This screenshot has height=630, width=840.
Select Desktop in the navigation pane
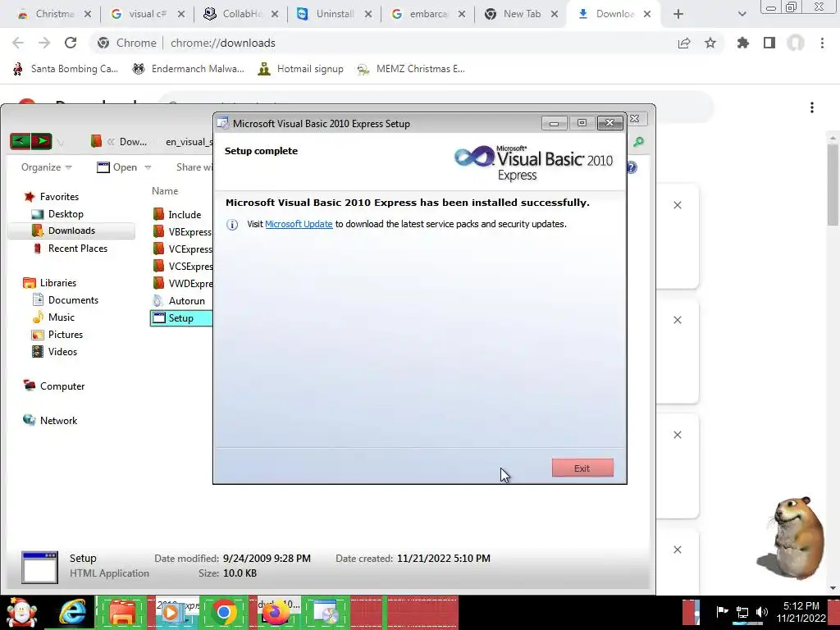tap(57, 214)
